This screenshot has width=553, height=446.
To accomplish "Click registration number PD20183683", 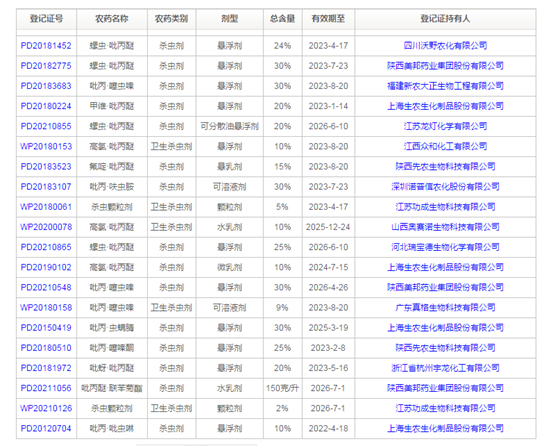I will click(x=46, y=86).
